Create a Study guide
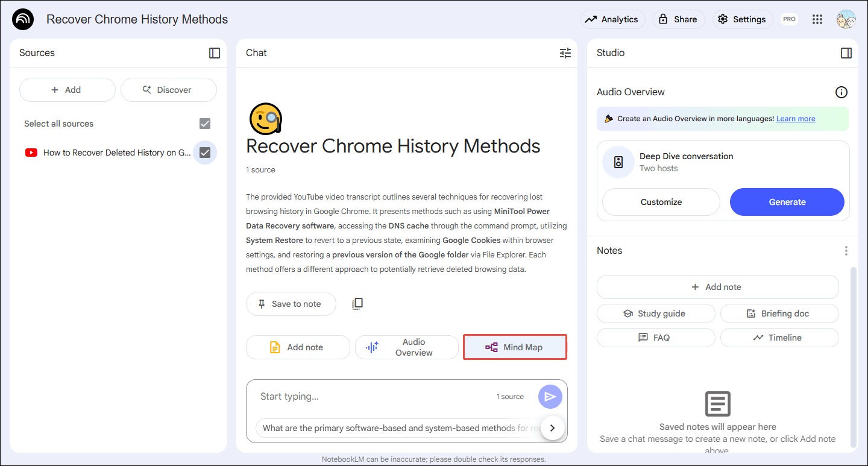Screen dimensions: 868x466 click(x=656, y=313)
